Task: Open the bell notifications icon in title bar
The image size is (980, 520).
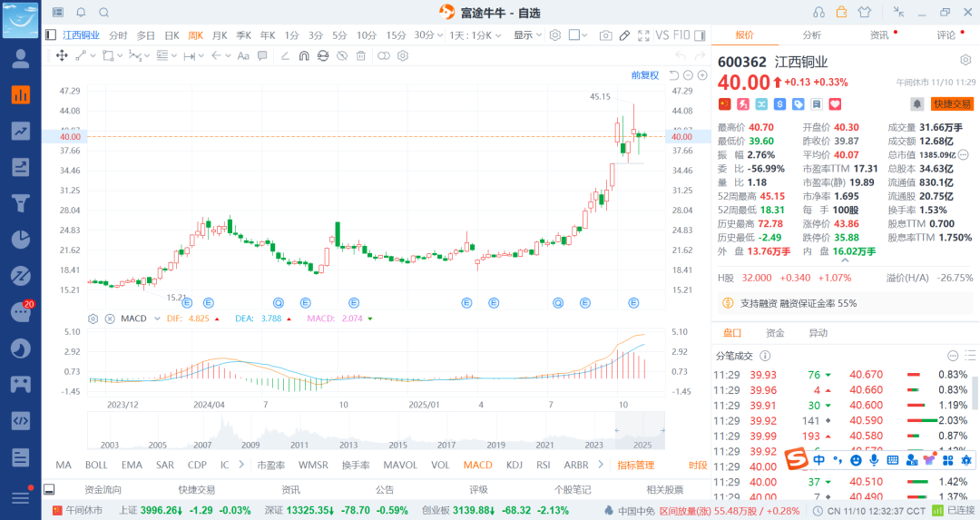Action: click(x=82, y=13)
